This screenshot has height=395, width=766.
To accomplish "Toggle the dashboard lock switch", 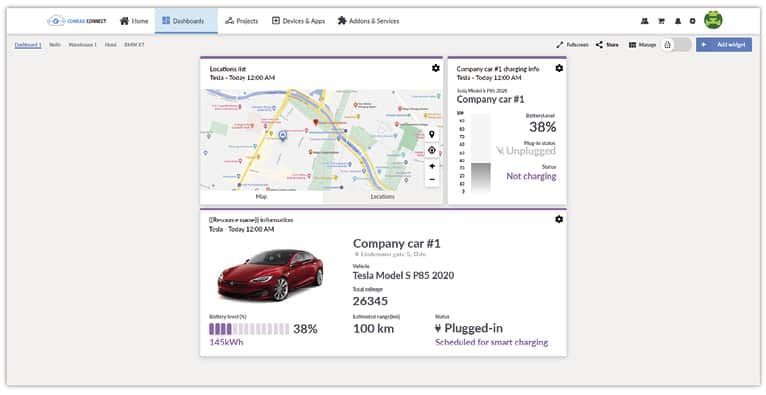I will pyautogui.click(x=677, y=45).
